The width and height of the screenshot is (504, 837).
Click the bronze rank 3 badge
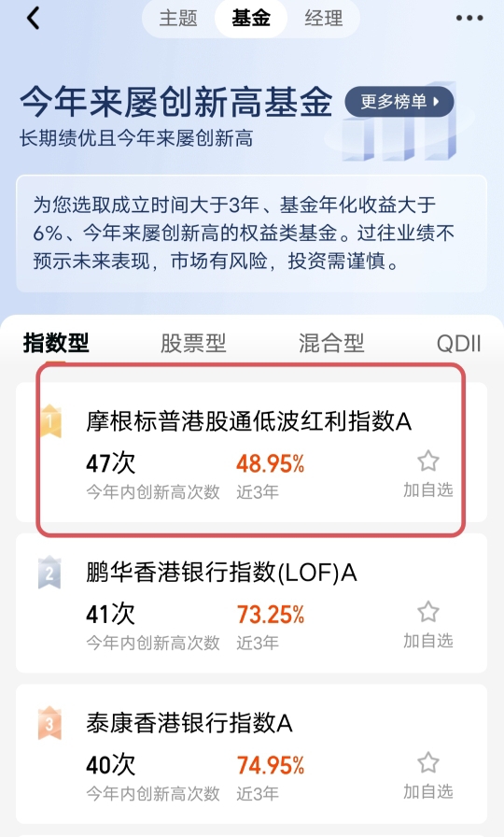[49, 723]
